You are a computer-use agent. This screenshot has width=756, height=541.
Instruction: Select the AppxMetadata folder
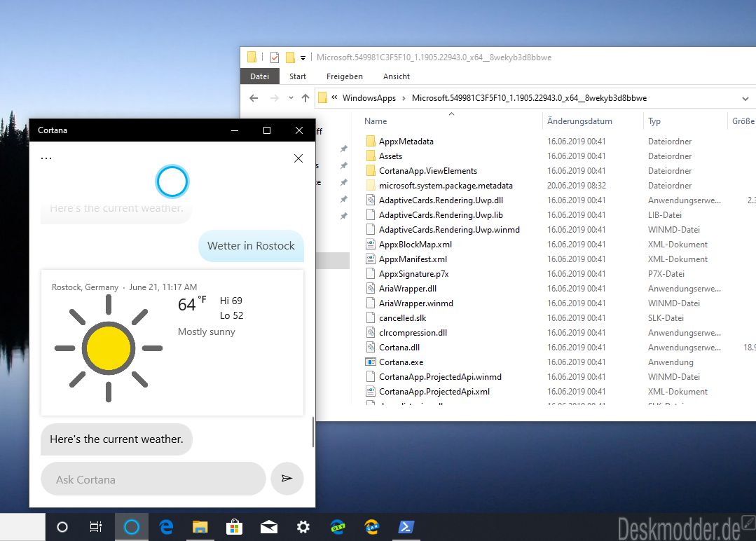(x=406, y=142)
